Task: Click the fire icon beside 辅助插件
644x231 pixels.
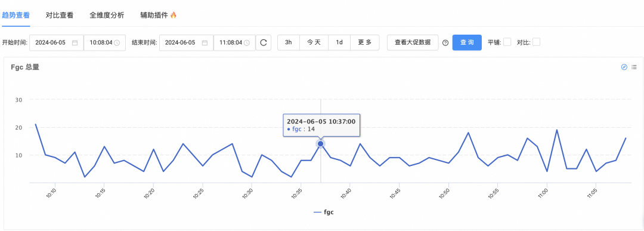Action: click(x=174, y=15)
